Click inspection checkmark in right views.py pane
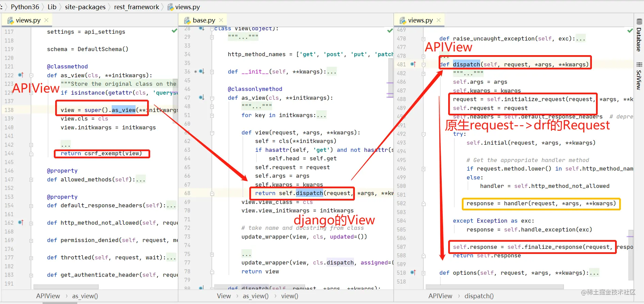 pyautogui.click(x=630, y=31)
